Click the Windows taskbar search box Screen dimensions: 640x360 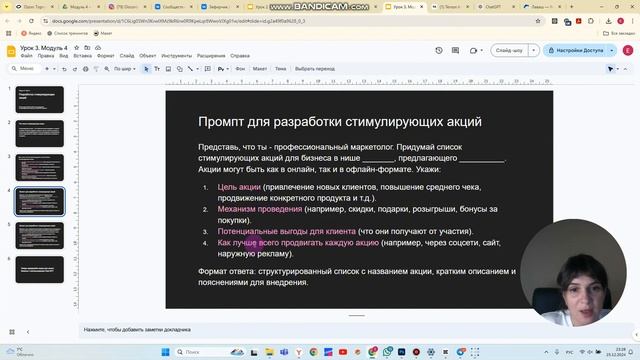click(x=209, y=352)
